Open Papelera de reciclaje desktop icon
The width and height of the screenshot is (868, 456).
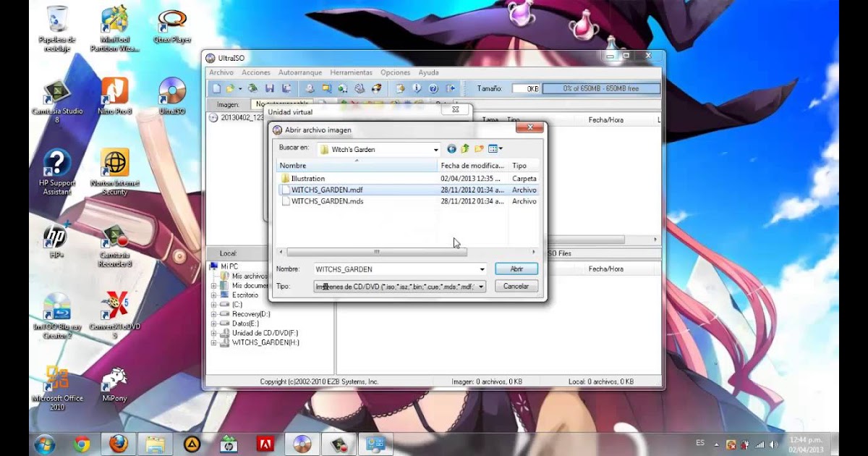tap(56, 29)
